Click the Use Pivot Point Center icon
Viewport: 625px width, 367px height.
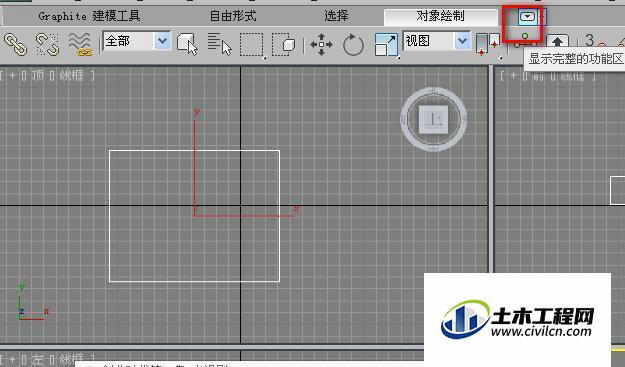(488, 44)
